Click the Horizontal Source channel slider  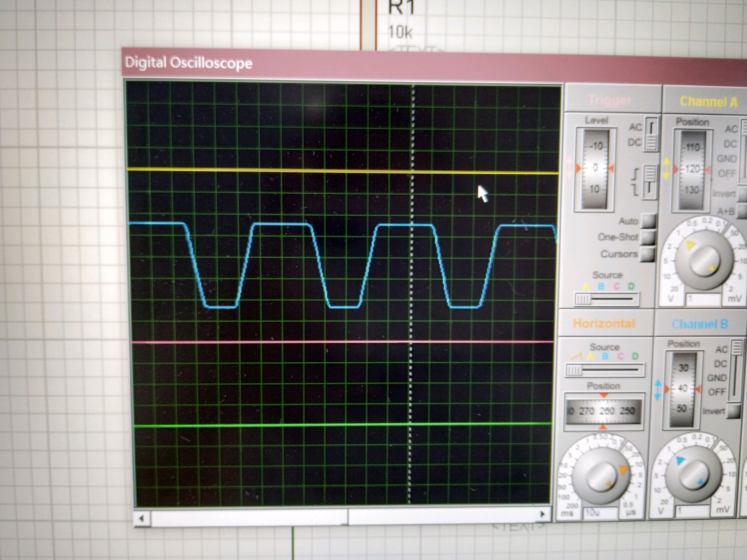pyautogui.click(x=605, y=371)
